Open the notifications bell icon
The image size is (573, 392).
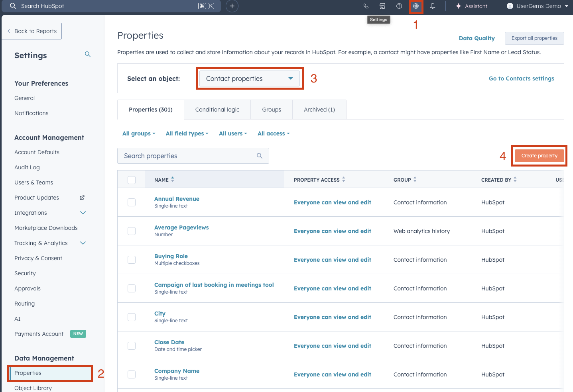[433, 6]
